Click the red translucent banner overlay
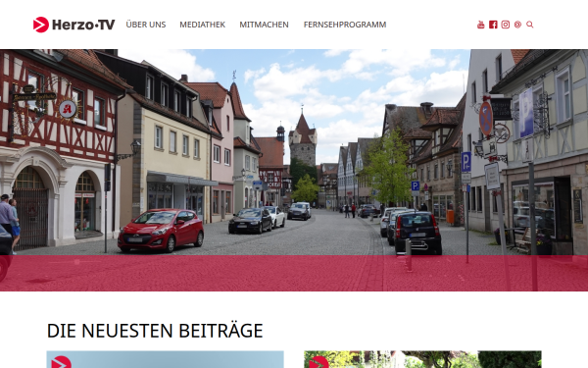Viewport: 588px width, 368px height. 294,273
